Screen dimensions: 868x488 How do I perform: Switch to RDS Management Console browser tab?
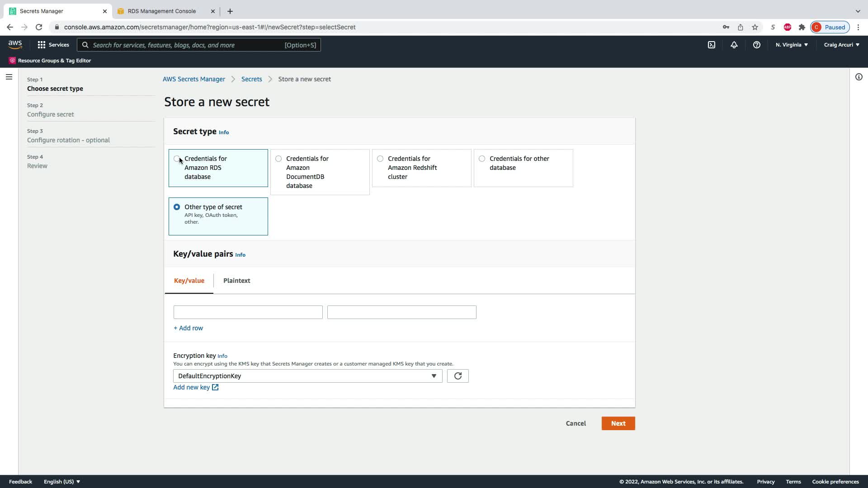click(161, 11)
